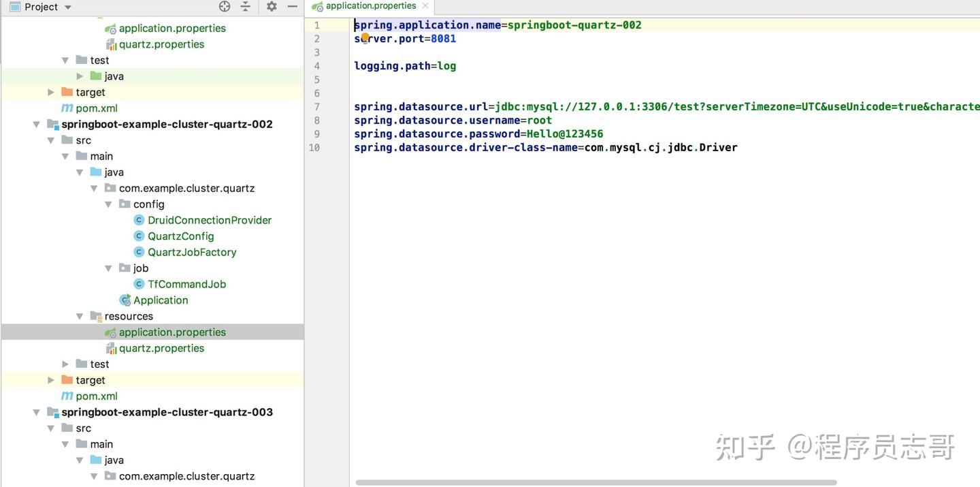
Task: Collapse the job package
Action: [109, 268]
